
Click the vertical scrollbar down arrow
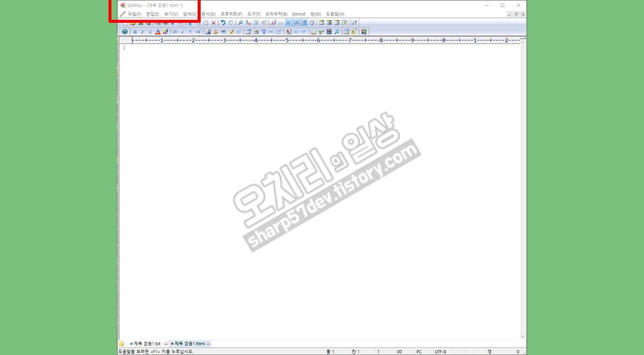click(523, 337)
